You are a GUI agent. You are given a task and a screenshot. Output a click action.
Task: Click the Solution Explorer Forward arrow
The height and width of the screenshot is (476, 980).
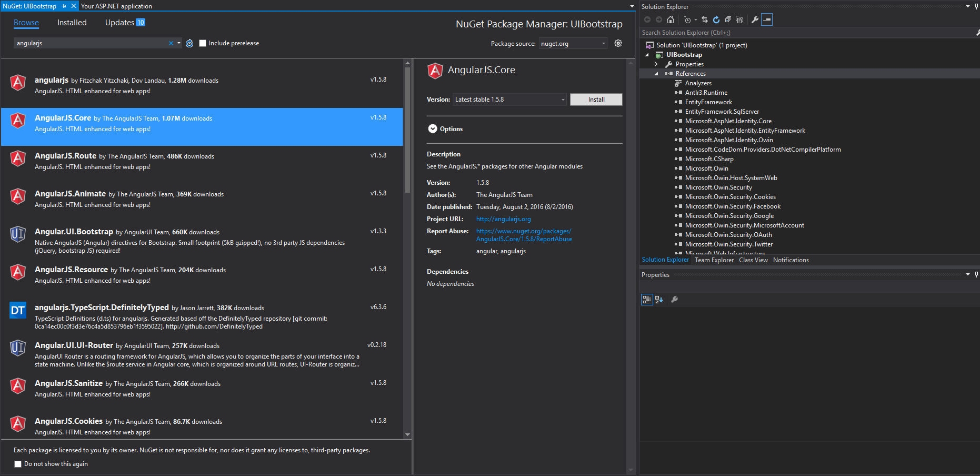tap(659, 19)
